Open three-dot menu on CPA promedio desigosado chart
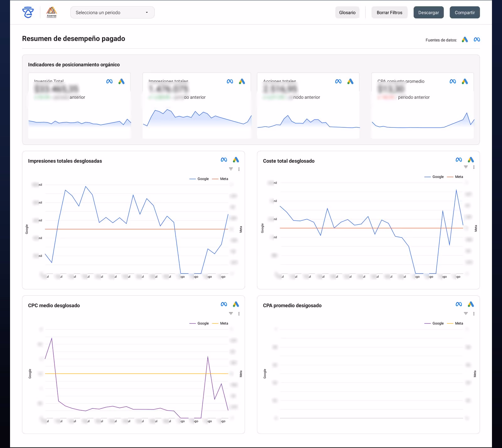 click(474, 314)
